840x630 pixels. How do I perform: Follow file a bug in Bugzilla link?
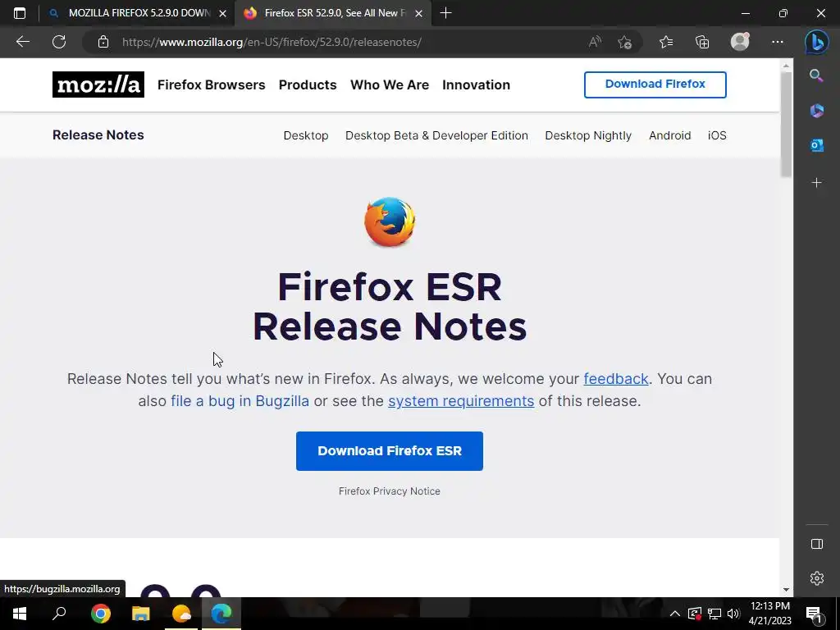pos(240,400)
